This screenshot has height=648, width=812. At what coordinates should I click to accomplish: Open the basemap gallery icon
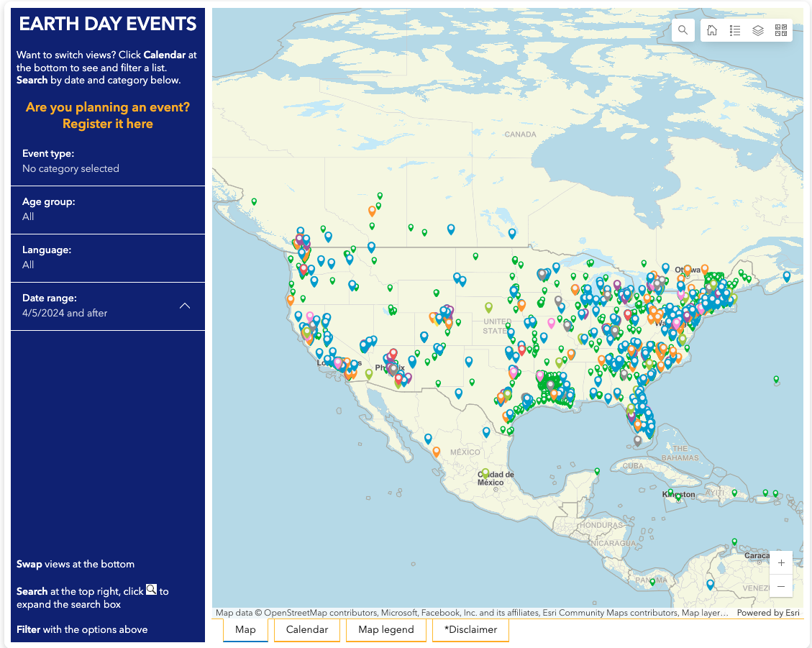coord(781,30)
